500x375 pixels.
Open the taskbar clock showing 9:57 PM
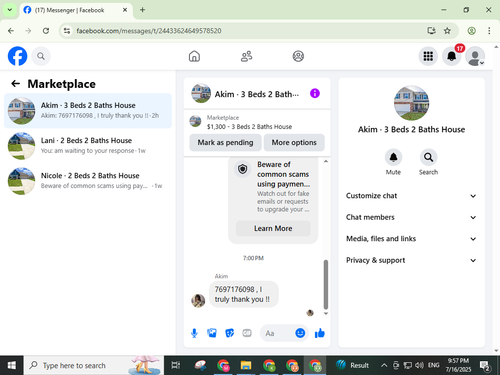tap(458, 365)
